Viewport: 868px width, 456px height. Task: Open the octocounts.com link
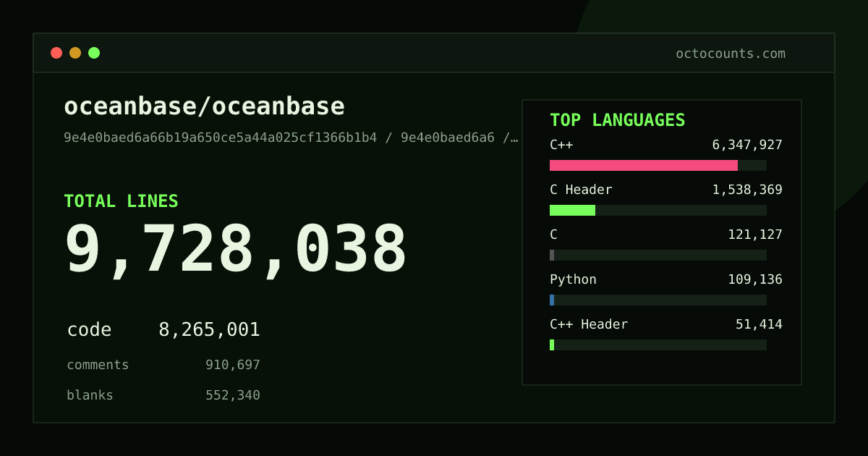tap(731, 54)
